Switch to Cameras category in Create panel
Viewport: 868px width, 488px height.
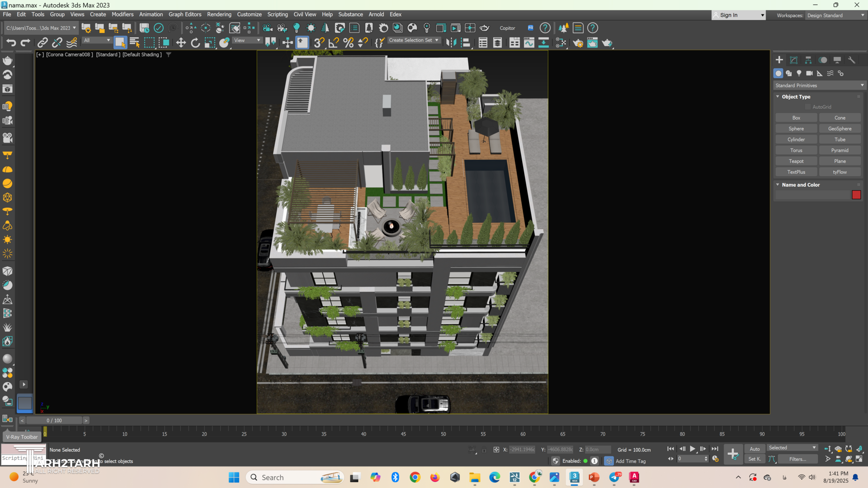pos(809,73)
